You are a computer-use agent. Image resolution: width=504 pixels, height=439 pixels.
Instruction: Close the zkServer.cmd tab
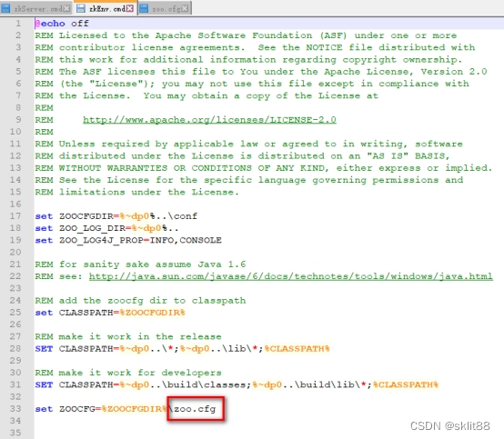tap(66, 9)
